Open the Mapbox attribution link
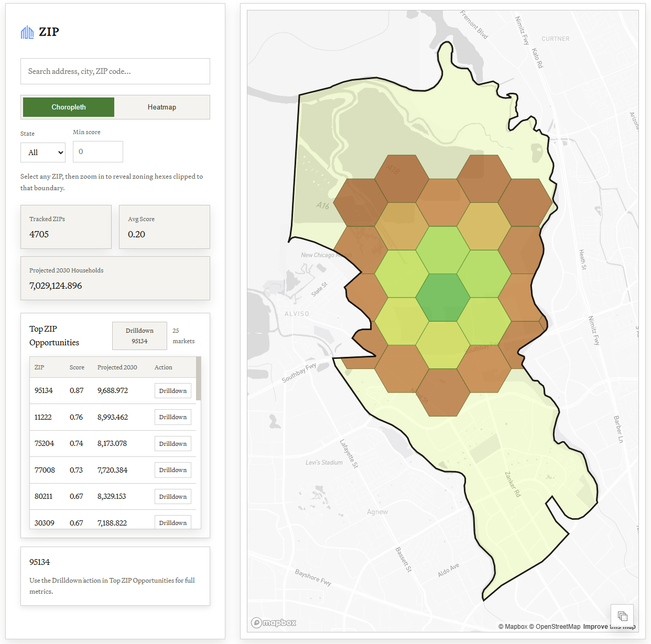This screenshot has height=644, width=651. click(513, 627)
